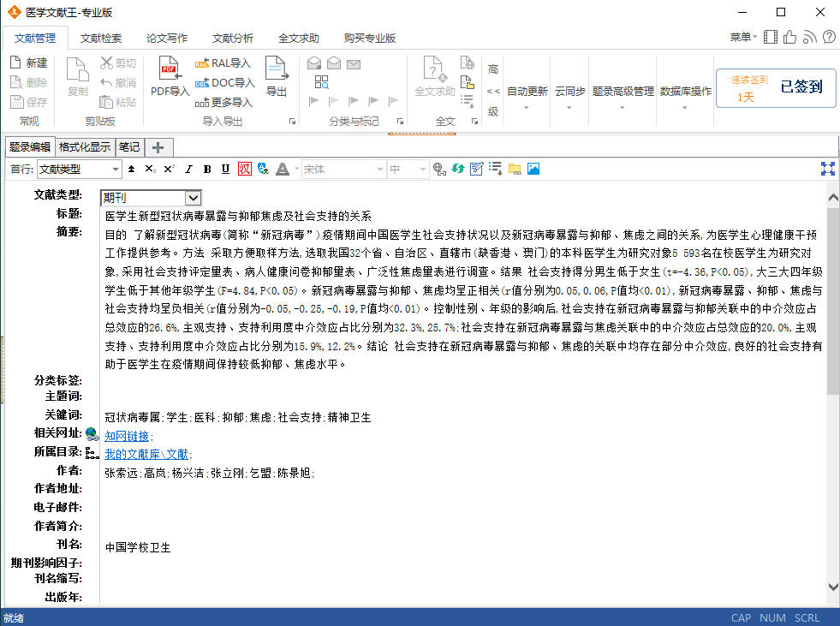The image size is (840, 626).
Task: Open the red text color 汉 swatch
Action: 244,169
